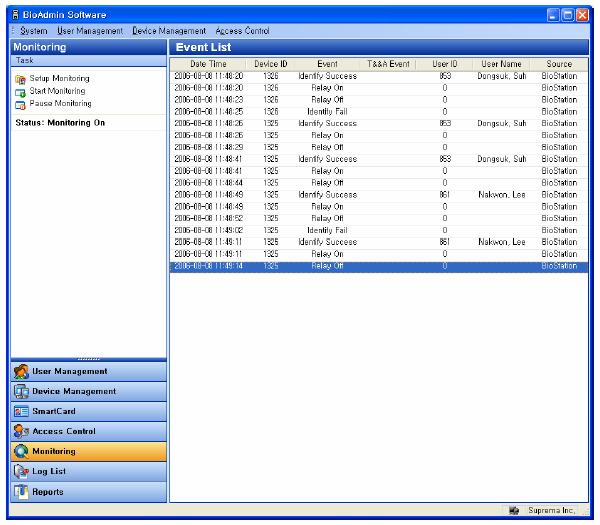
Task: Click the Pause Monitoring icon
Action: click(x=20, y=105)
